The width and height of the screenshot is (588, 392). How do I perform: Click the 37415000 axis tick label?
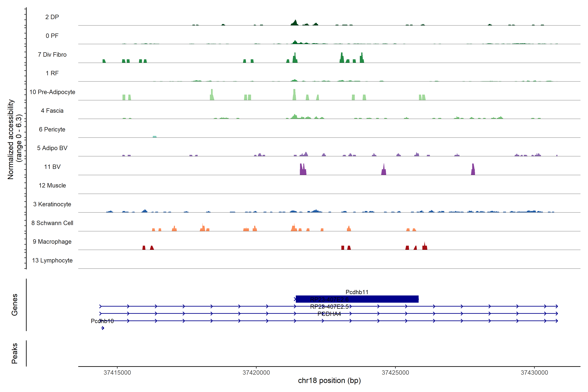coord(117,373)
